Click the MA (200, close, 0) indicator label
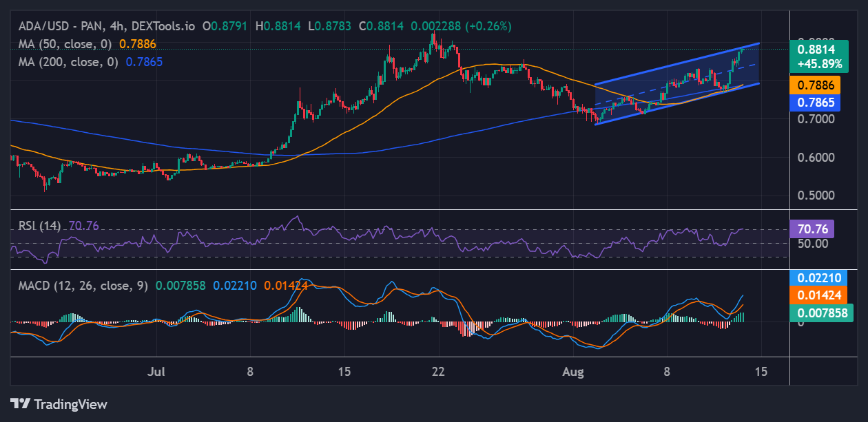The height and width of the screenshot is (422, 868). point(69,61)
